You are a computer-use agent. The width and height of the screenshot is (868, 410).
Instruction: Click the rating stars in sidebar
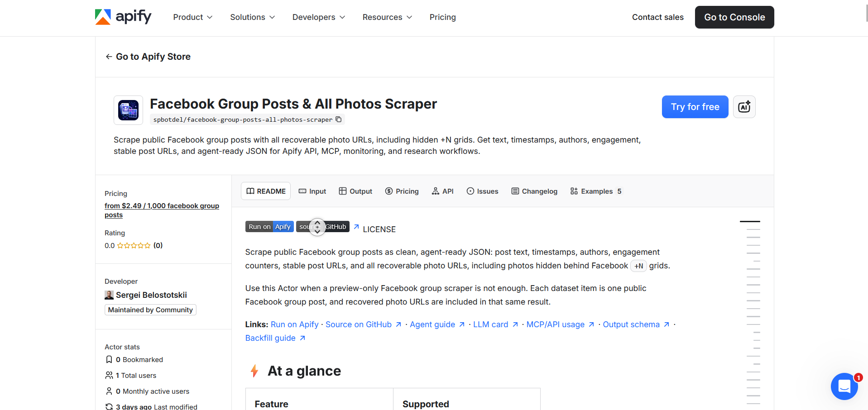[134, 246]
